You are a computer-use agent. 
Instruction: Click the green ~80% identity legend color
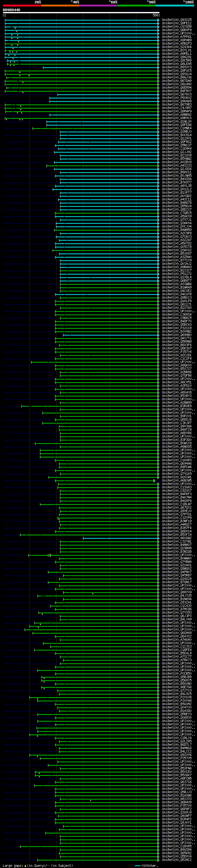[x=137, y=6]
